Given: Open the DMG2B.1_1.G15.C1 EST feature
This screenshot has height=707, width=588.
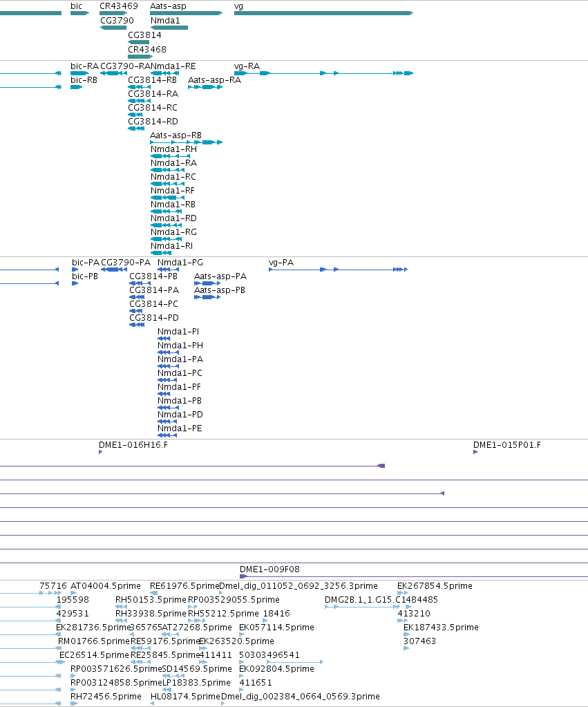Looking at the screenshot, I should click(x=362, y=607).
